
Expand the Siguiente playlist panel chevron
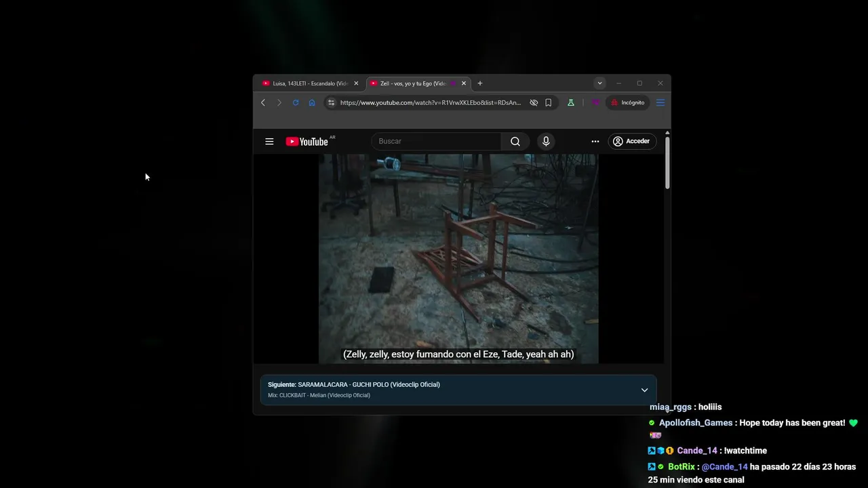point(644,390)
